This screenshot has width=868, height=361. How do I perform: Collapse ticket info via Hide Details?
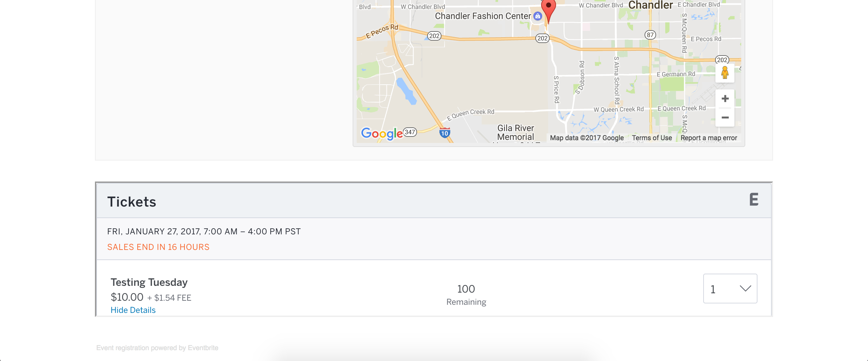[x=133, y=310]
